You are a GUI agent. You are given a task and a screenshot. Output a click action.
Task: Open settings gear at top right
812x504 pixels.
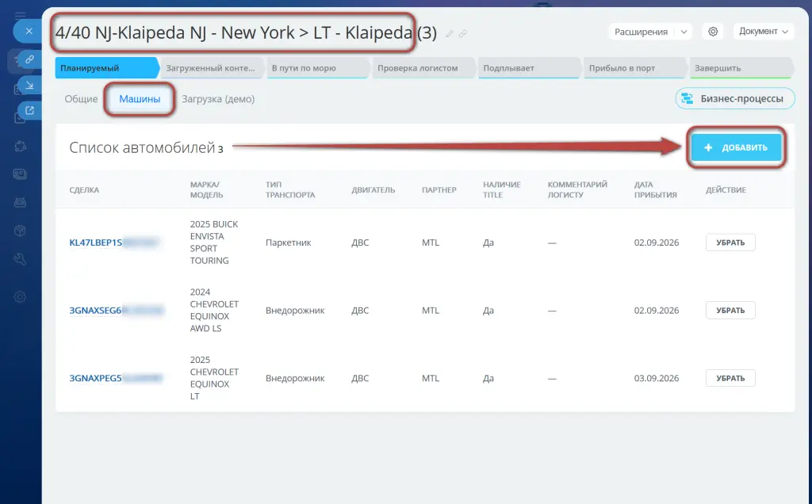(713, 32)
